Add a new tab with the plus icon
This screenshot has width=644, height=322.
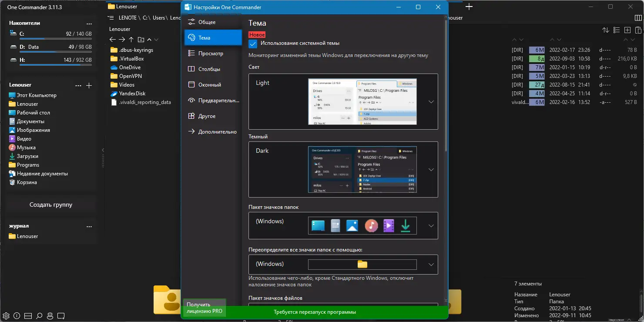click(x=469, y=7)
